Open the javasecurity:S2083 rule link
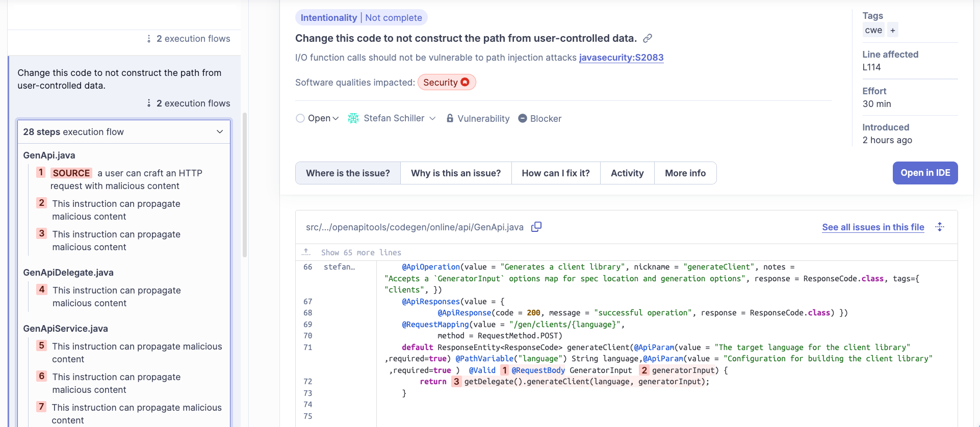Viewport: 980px width, 427px height. (x=621, y=58)
